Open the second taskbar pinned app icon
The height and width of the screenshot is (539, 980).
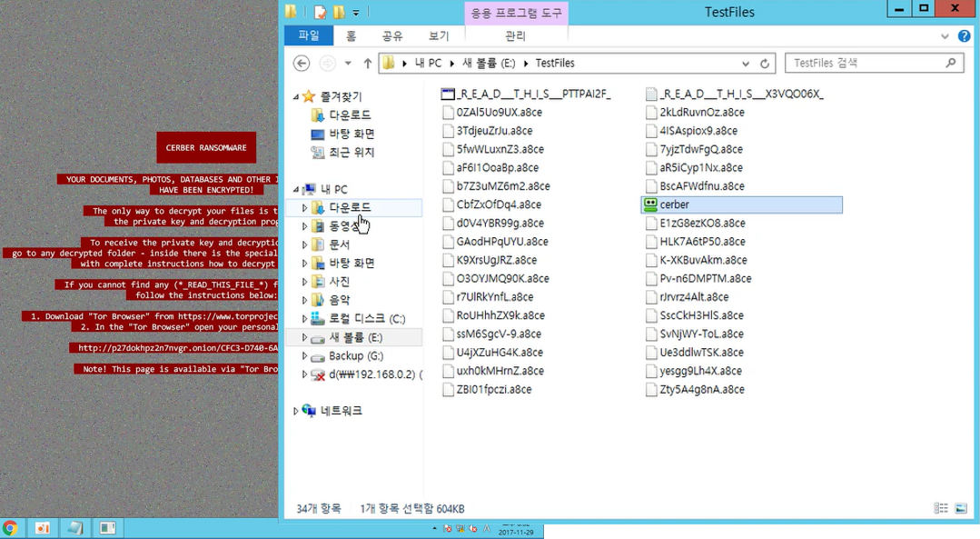click(x=42, y=528)
